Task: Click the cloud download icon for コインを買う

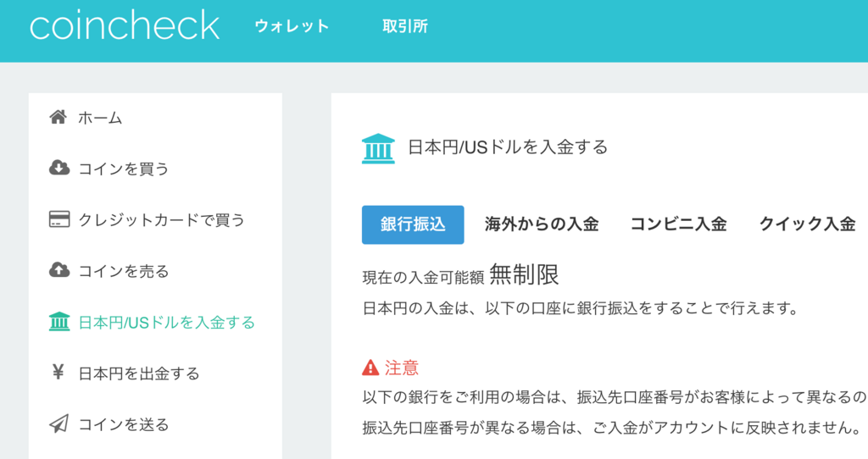Action: point(59,168)
